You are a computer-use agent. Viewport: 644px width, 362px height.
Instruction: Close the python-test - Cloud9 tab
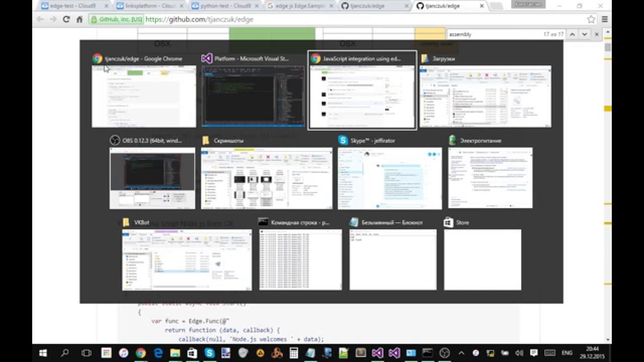(257, 6)
